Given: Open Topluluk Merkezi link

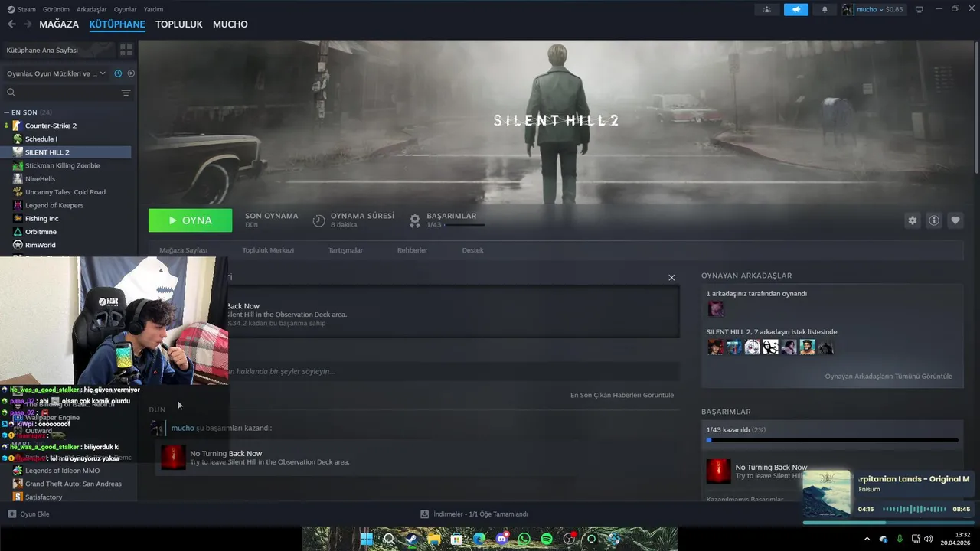Looking at the screenshot, I should point(268,250).
